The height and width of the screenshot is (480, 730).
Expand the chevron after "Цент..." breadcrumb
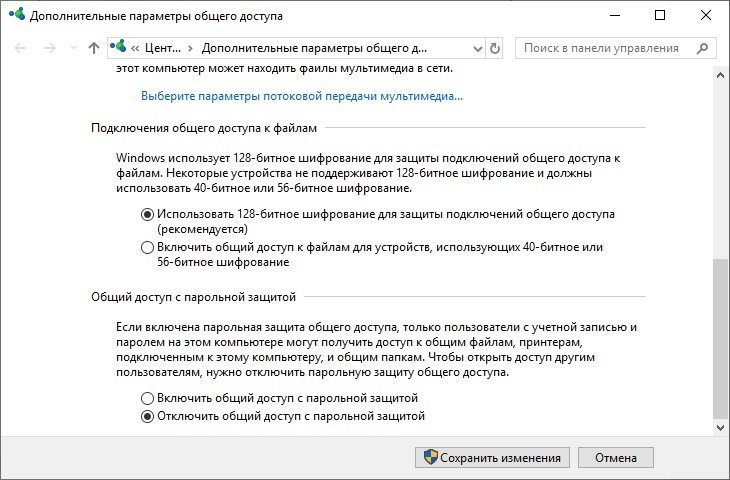pyautogui.click(x=191, y=48)
